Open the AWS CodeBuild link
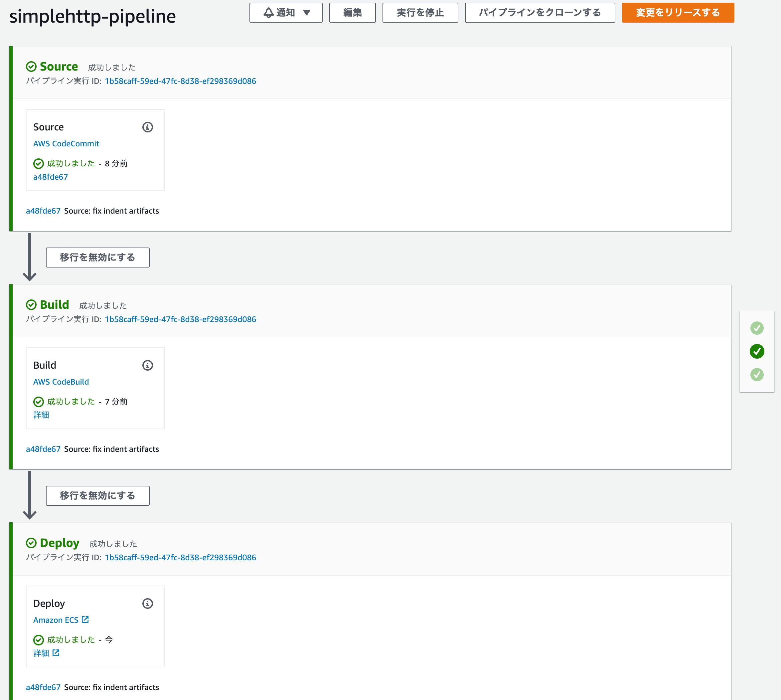 pos(61,382)
